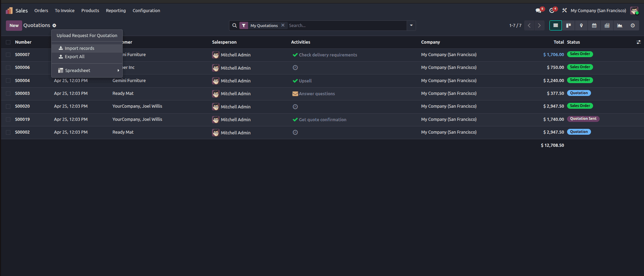Viewport: 644px width, 276px height.
Task: Open the Configuration menu
Action: point(146,11)
